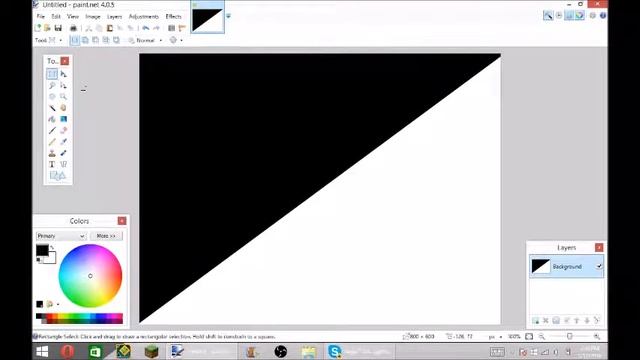This screenshot has height=360, width=640.
Task: Set selection mode to Replace
Action: 75,40
